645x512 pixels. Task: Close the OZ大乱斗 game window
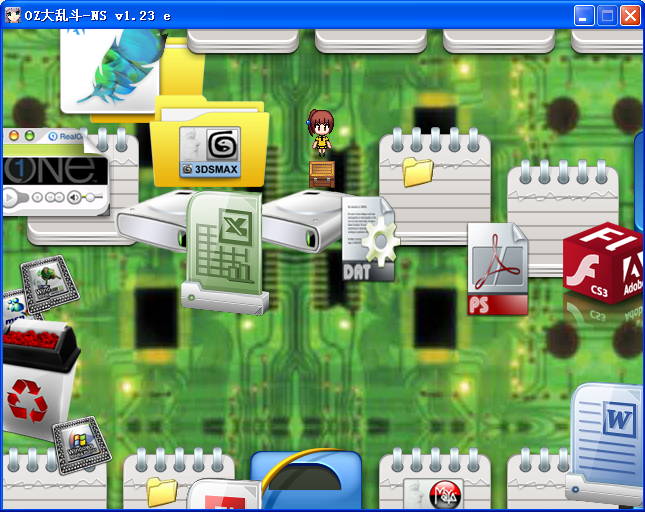(630, 16)
